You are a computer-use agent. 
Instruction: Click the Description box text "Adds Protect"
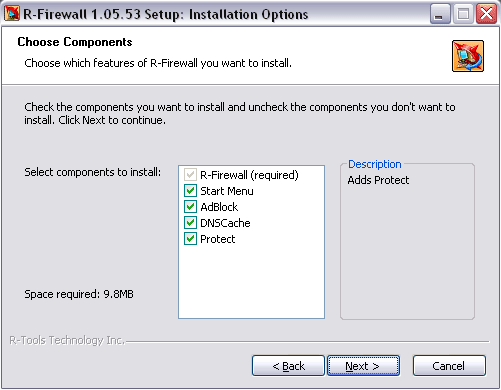[x=378, y=180]
